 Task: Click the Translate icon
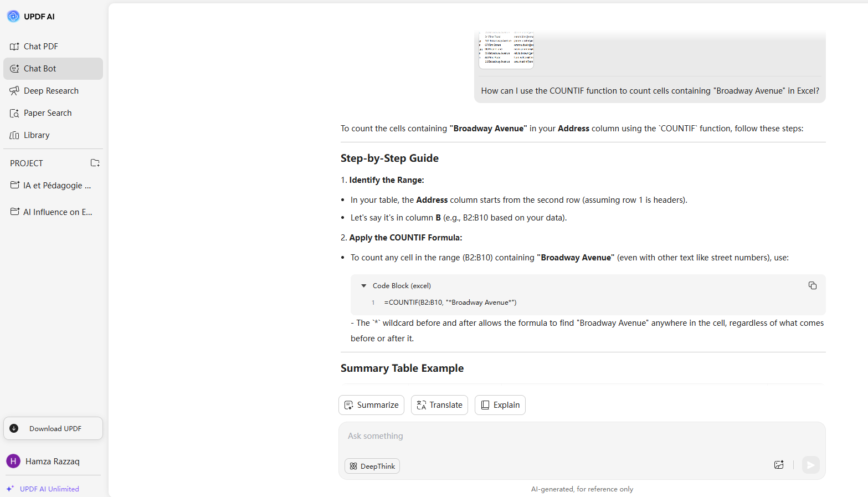pos(422,405)
